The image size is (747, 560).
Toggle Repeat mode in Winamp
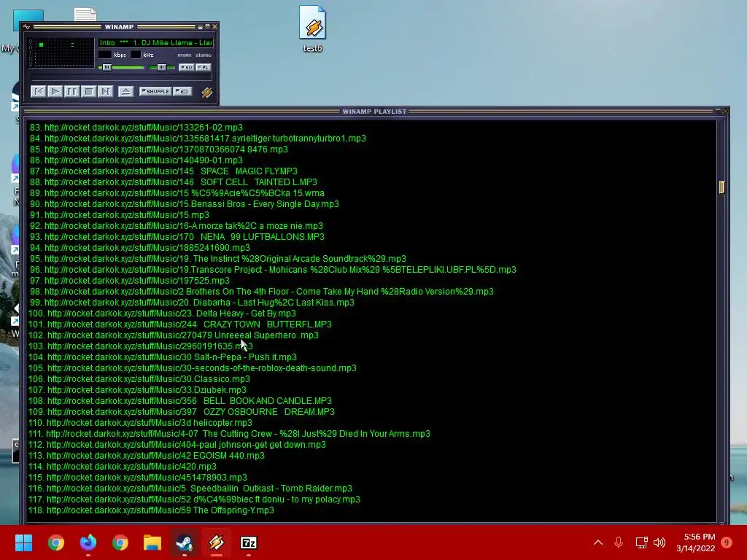182,91
